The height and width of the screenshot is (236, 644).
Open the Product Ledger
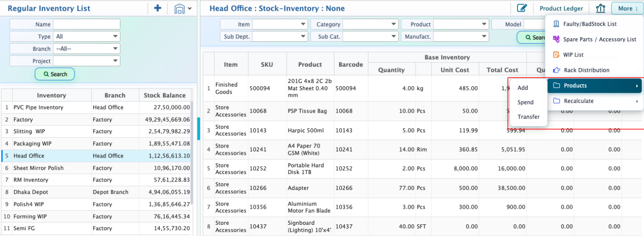pos(561,9)
